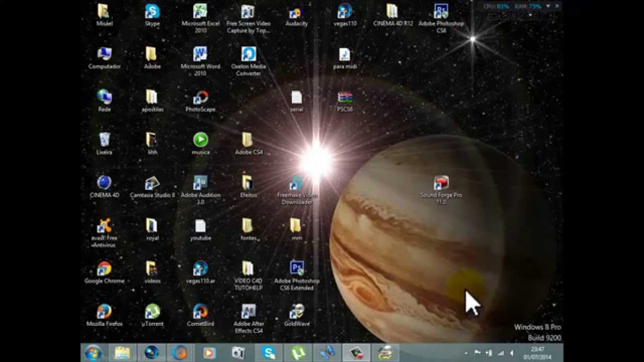Open Adobe Audition 3.0 shortcut
The height and width of the screenshot is (362, 644).
pos(200,190)
